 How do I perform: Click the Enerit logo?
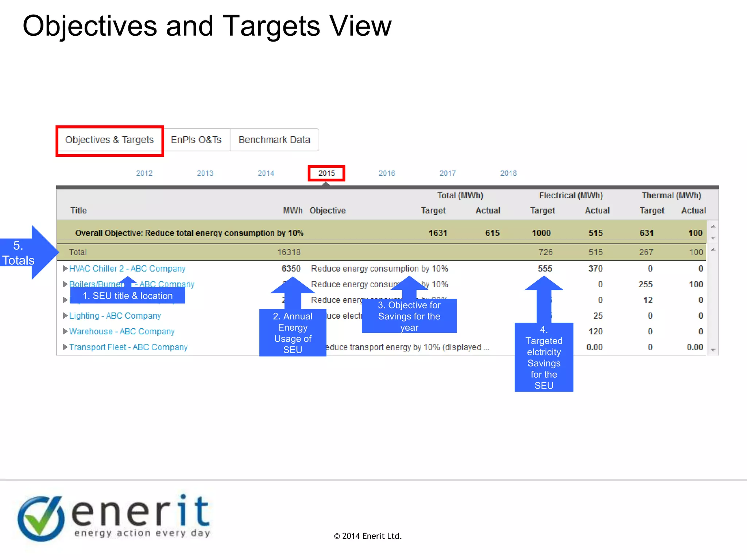[x=114, y=518]
